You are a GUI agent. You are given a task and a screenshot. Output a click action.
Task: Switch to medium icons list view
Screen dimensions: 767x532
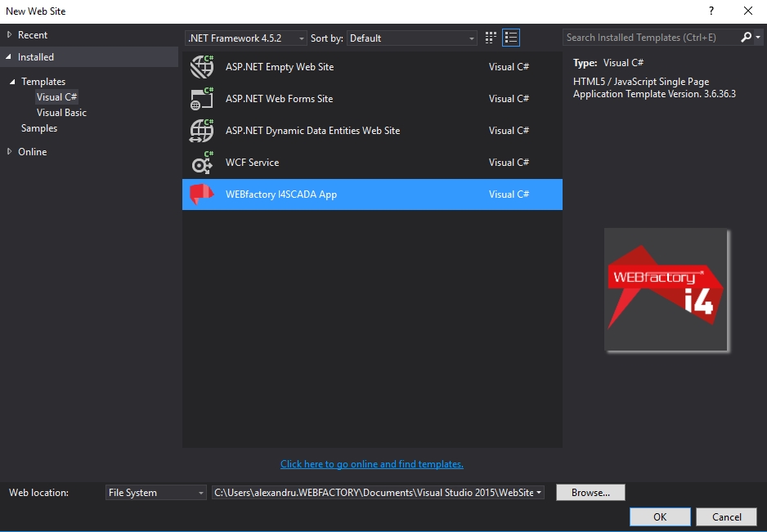511,38
